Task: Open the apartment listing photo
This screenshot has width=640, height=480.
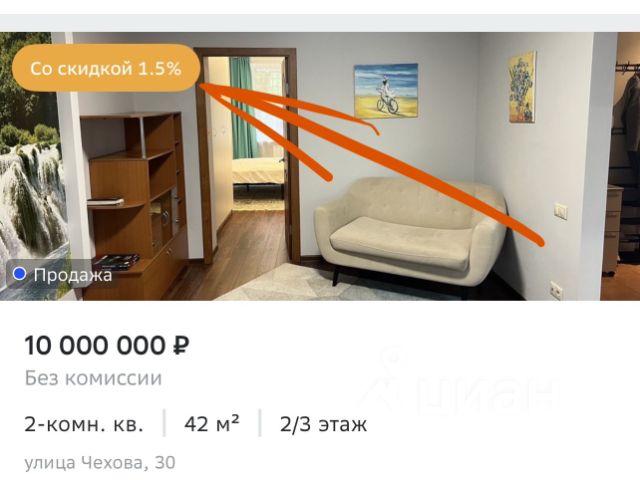Action: click(x=320, y=166)
